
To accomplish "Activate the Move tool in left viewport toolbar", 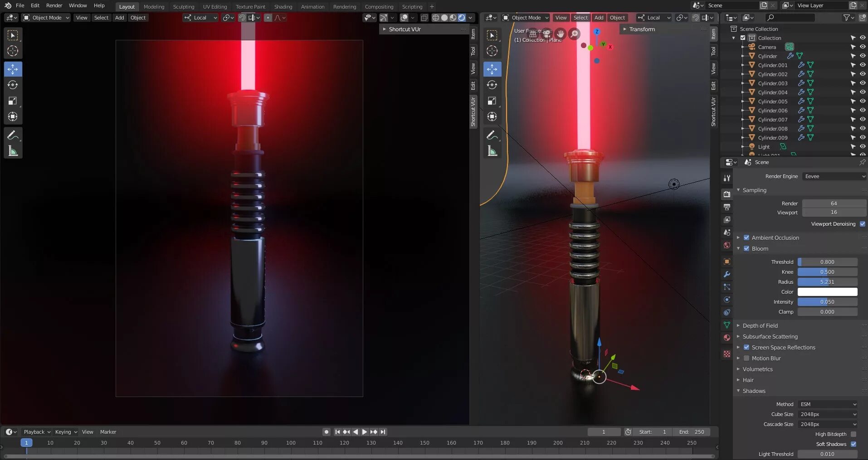I will pos(13,69).
